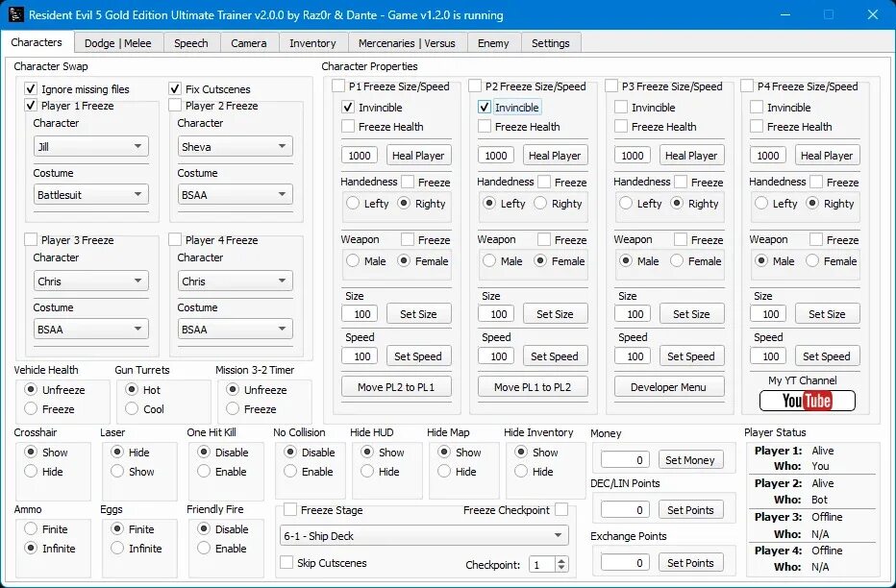Open the Inventory tab

click(x=312, y=43)
